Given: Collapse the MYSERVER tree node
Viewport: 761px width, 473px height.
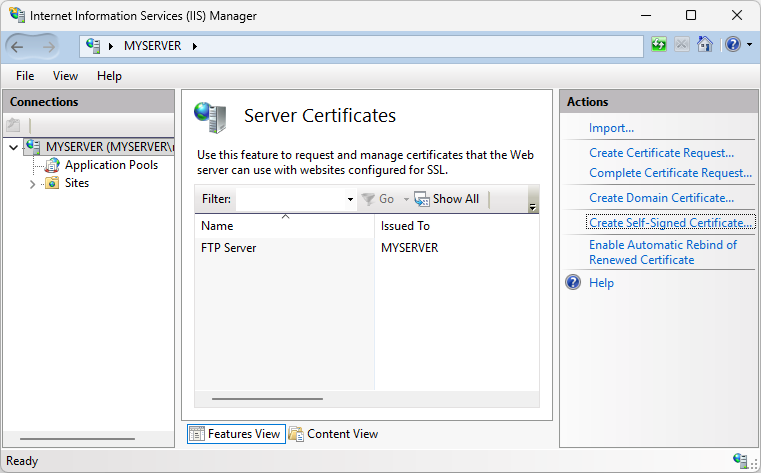Looking at the screenshot, I should click(13, 147).
